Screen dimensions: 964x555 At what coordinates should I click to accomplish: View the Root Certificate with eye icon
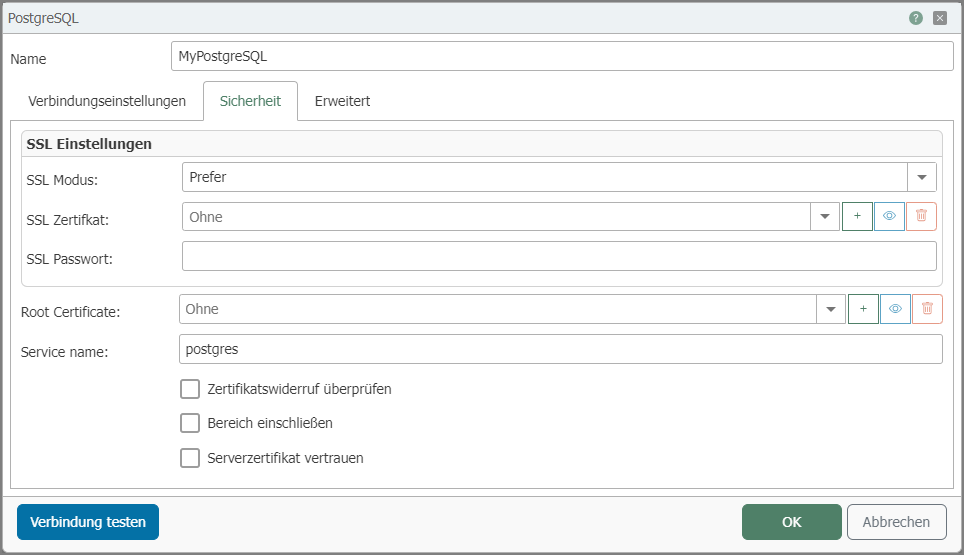click(895, 309)
